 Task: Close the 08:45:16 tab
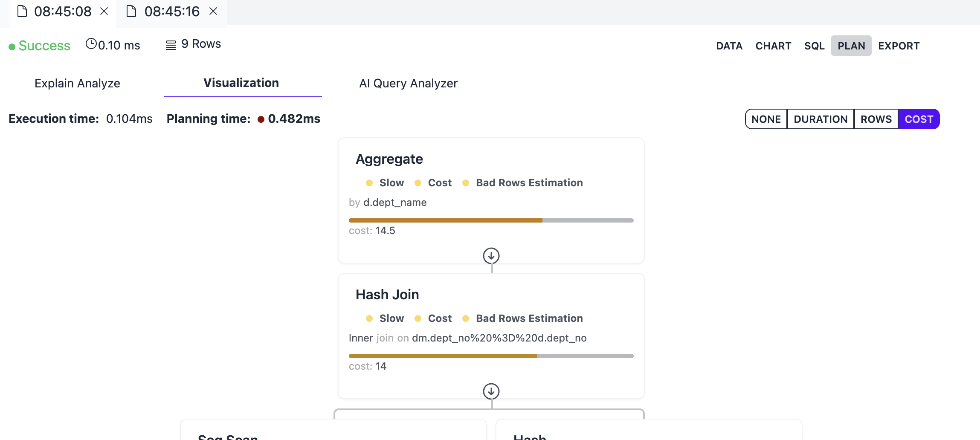213,12
